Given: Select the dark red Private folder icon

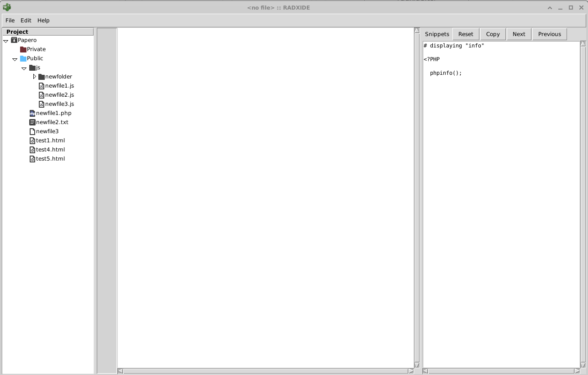Looking at the screenshot, I should click(23, 49).
